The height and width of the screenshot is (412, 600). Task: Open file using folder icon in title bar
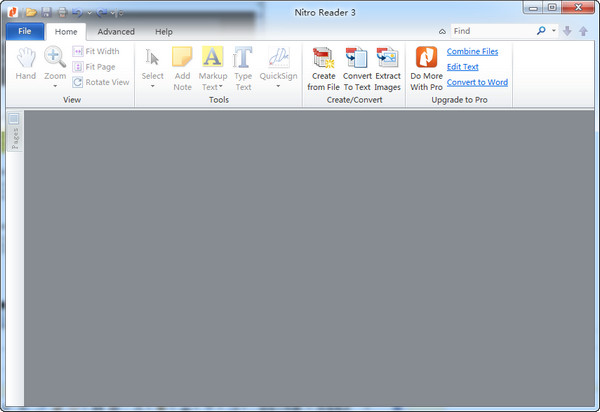coord(32,12)
